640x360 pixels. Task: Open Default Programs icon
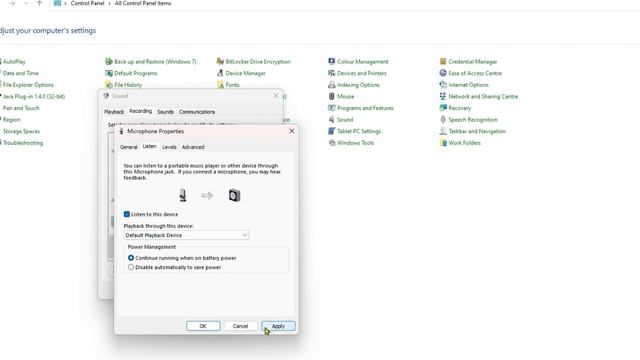109,73
